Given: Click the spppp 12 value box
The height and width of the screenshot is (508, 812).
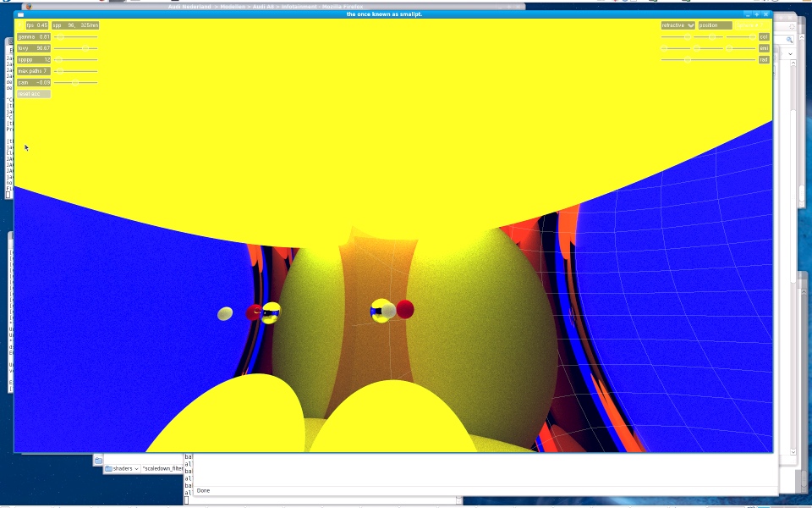Looking at the screenshot, I should pos(34,59).
